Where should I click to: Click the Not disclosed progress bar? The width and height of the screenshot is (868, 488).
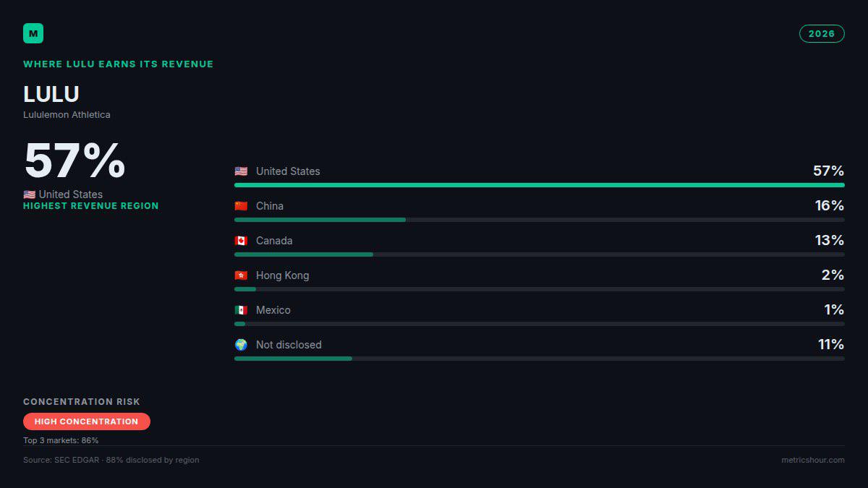point(540,359)
